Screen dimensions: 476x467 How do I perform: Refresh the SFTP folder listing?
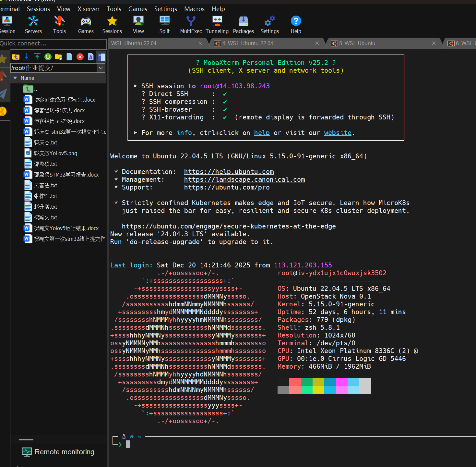click(48, 57)
